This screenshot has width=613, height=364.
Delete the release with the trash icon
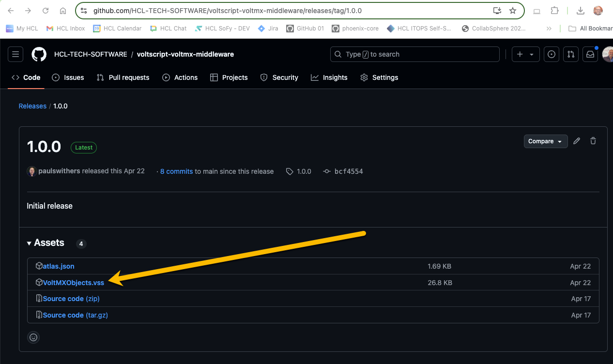[593, 141]
